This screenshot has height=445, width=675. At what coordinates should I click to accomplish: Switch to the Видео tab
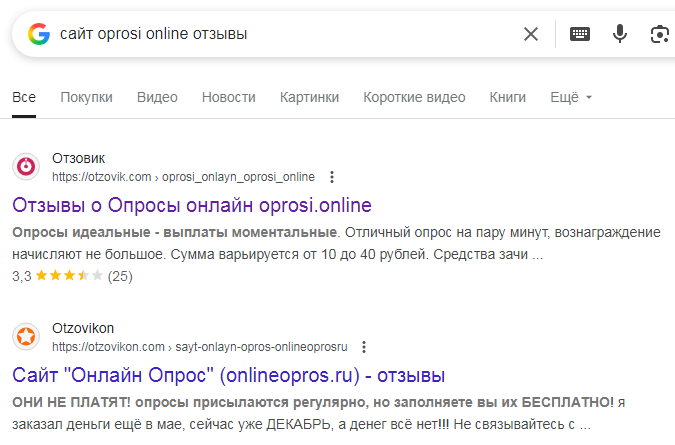pyautogui.click(x=157, y=97)
